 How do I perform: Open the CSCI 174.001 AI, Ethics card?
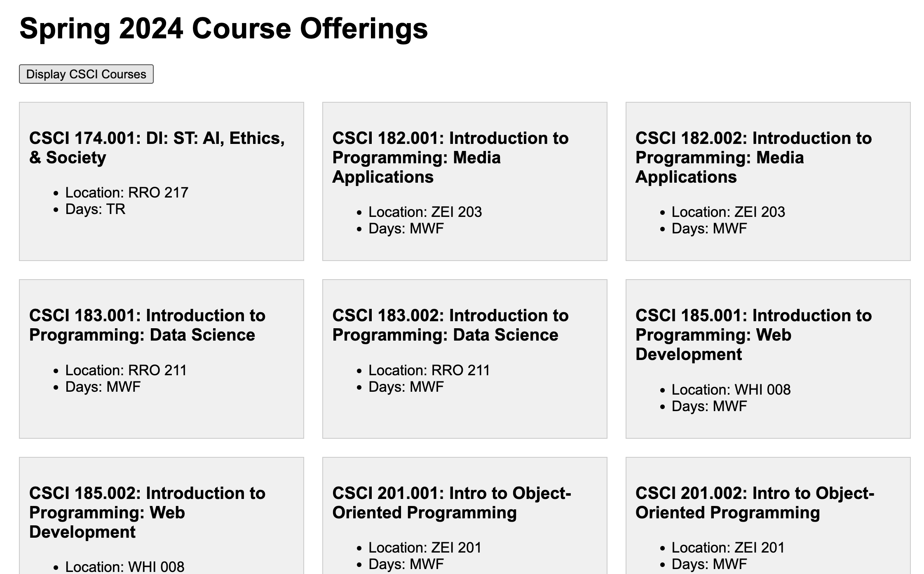(x=162, y=181)
